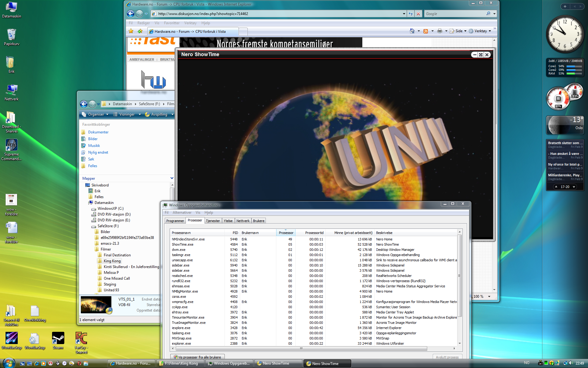Screen dimensions: 588x368
Task: Click the volume icon in system tray
Action: tap(571, 363)
